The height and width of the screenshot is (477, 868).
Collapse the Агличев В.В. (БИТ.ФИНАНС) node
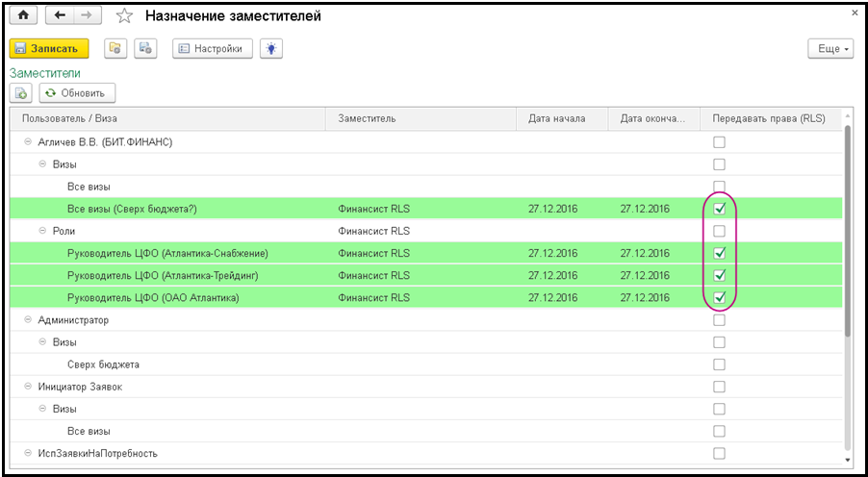pos(27,142)
